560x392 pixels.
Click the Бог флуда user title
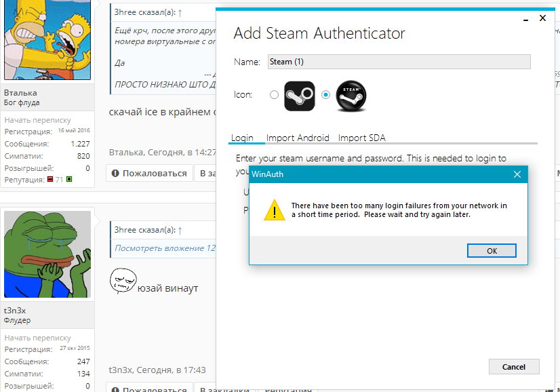(22, 103)
